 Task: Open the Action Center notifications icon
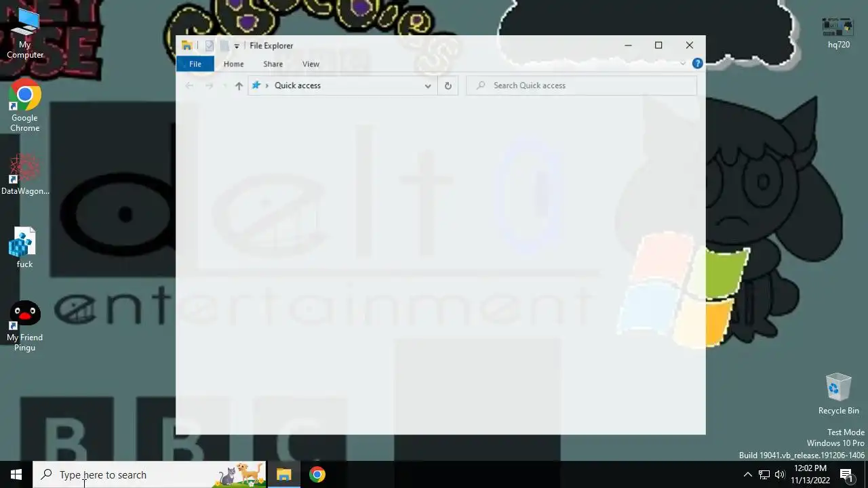click(x=847, y=474)
